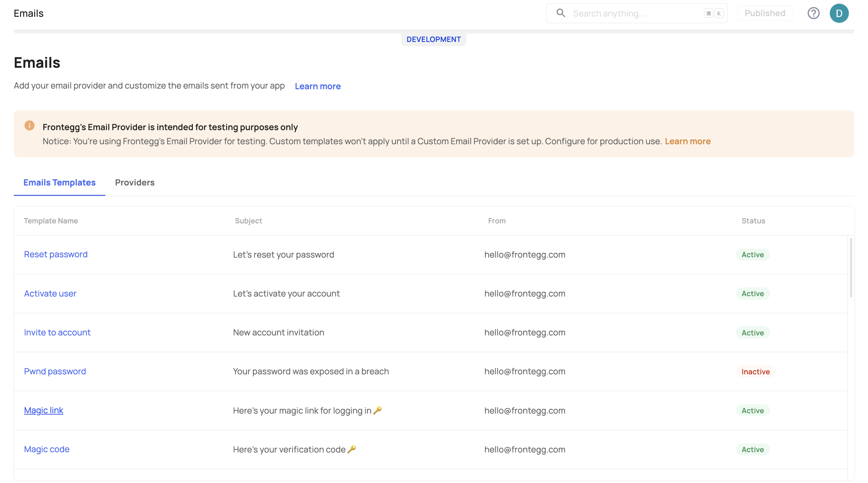
Task: Open the Activate user template
Action: click(x=50, y=293)
